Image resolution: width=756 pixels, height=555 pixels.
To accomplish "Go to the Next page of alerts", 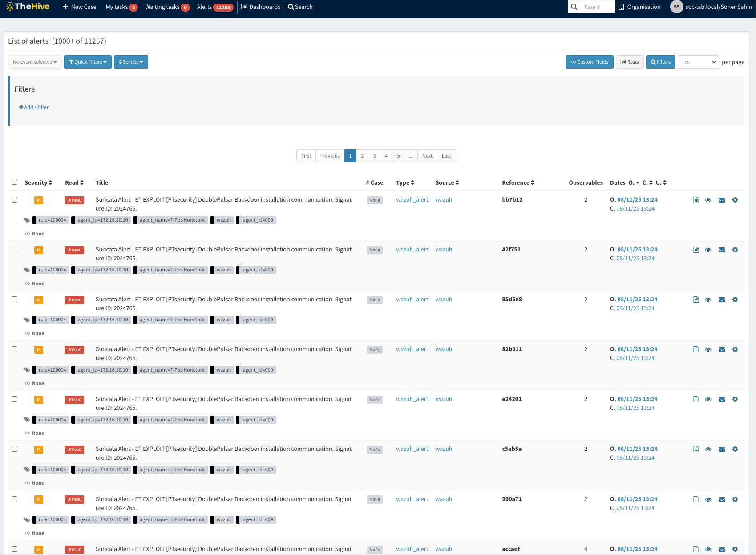I will pos(427,156).
